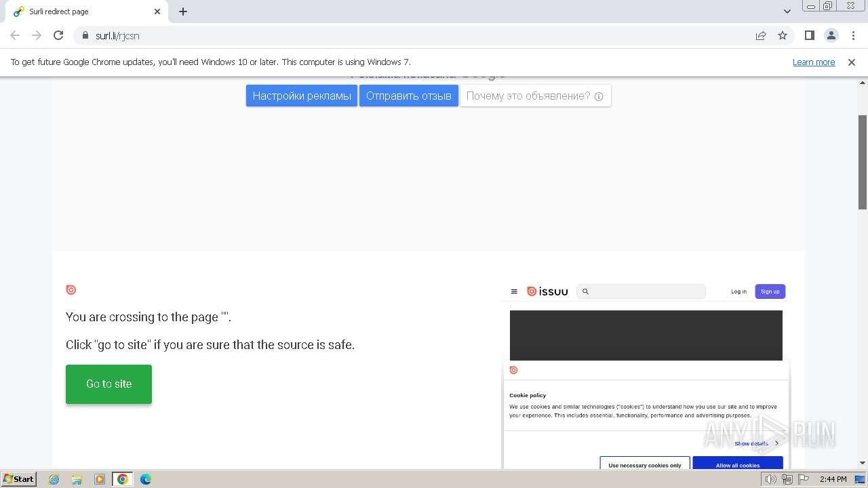Click the taskbar clock showing 2:44 PM
Viewport: 868px width, 488px height.
pos(833,479)
